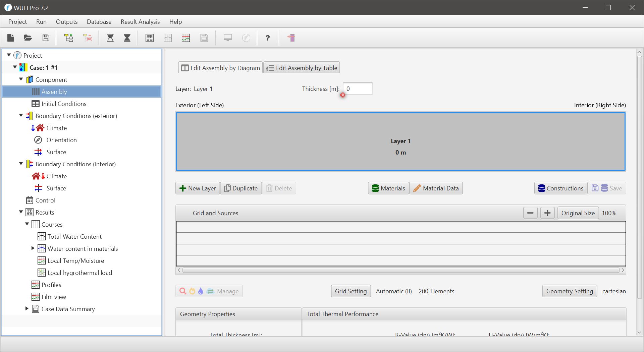644x352 pixels.
Task: Open the Database menu
Action: (99, 22)
